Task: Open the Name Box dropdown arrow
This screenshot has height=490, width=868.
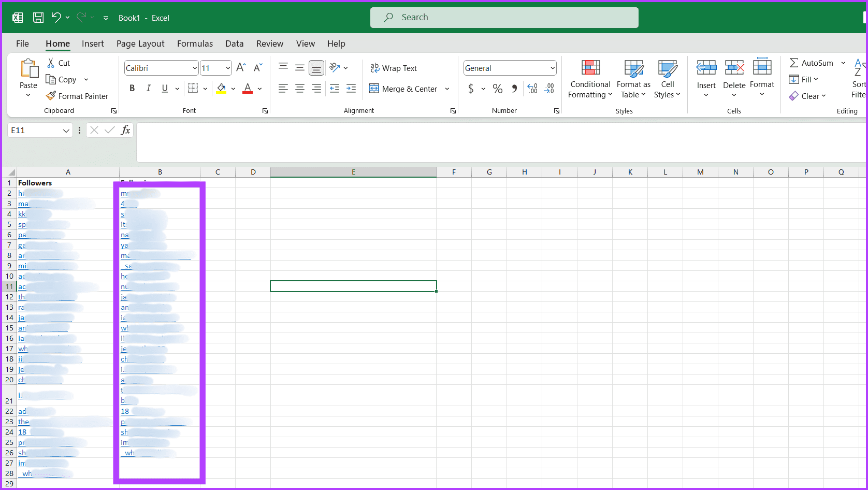Action: point(66,131)
